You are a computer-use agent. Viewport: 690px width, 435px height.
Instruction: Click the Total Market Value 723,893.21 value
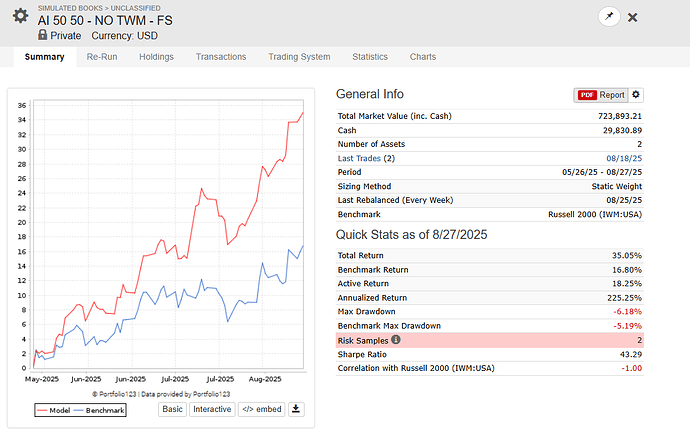pos(620,116)
